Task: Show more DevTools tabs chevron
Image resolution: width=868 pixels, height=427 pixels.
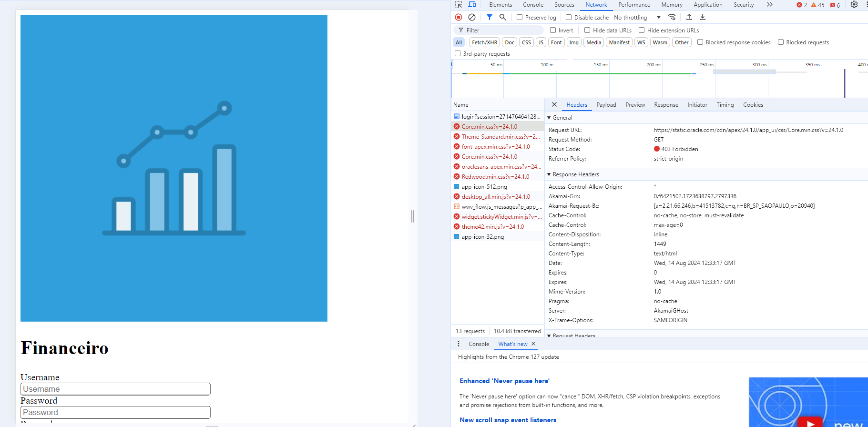Action: 770,5
